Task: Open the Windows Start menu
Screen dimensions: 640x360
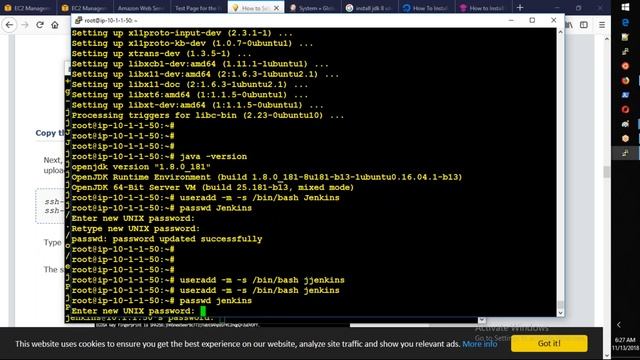Action: [625, 7]
